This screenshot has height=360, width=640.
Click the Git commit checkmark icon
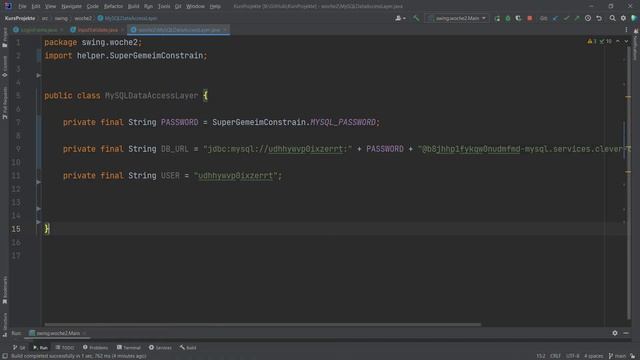pos(566,18)
